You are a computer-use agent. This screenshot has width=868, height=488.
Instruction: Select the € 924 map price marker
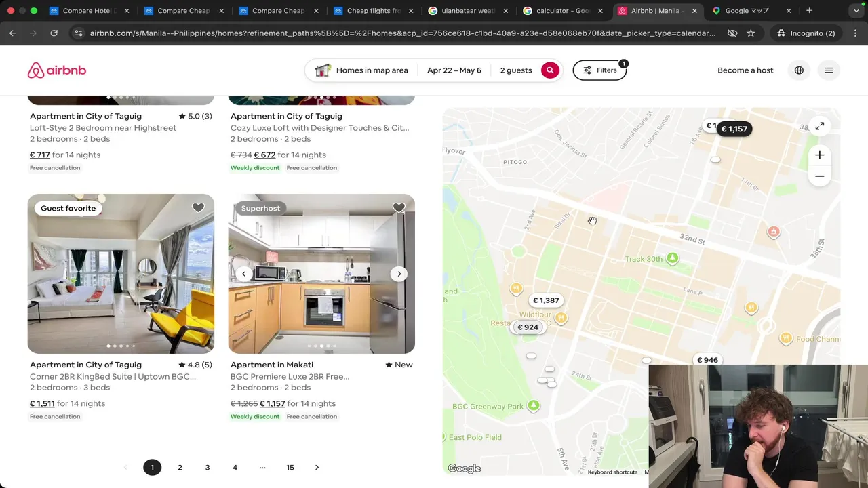point(528,327)
